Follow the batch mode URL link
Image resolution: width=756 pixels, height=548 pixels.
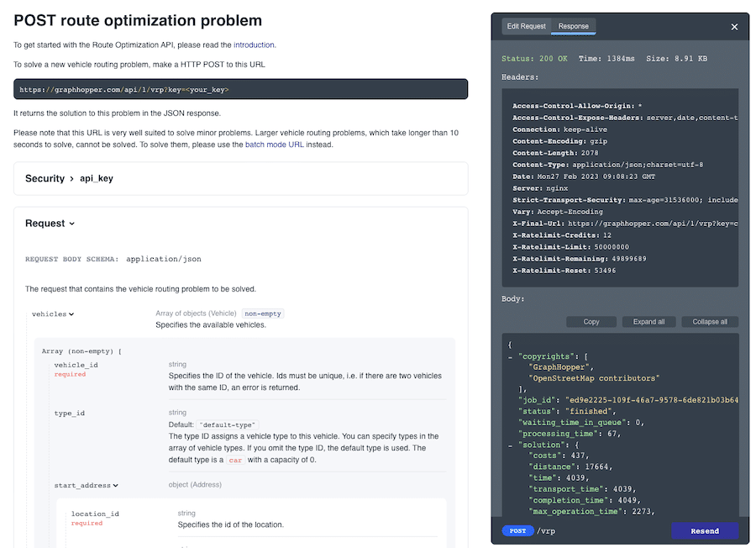(274, 145)
